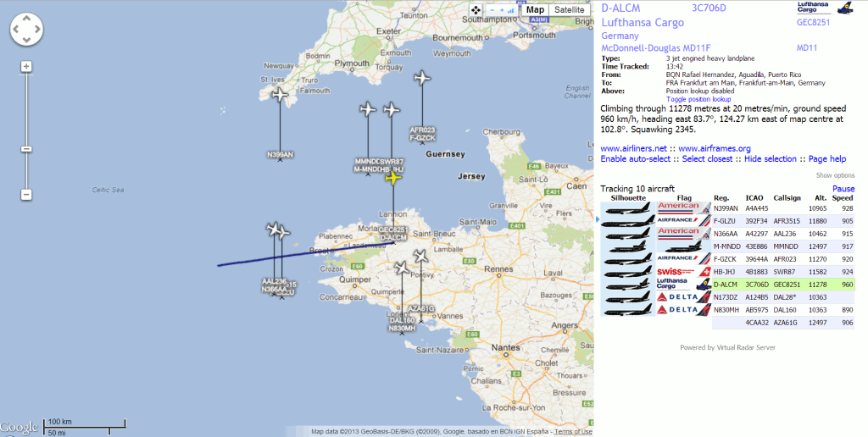Click silhouette in N399AN row
The width and height of the screenshot is (868, 437).
tap(628, 208)
